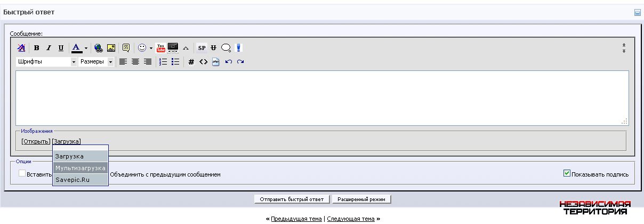This screenshot has width=644, height=224.
Task: Open the 'Шрифты' font dropdown
Action: (47, 62)
